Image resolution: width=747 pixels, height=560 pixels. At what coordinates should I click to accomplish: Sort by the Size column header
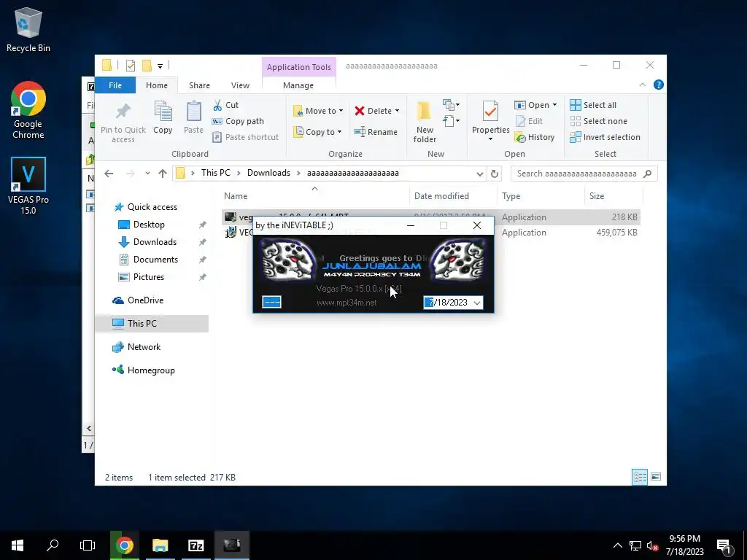pyautogui.click(x=597, y=196)
